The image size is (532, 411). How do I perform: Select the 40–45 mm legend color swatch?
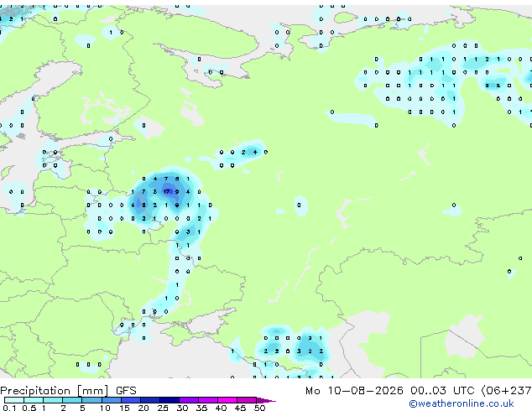(x=227, y=400)
